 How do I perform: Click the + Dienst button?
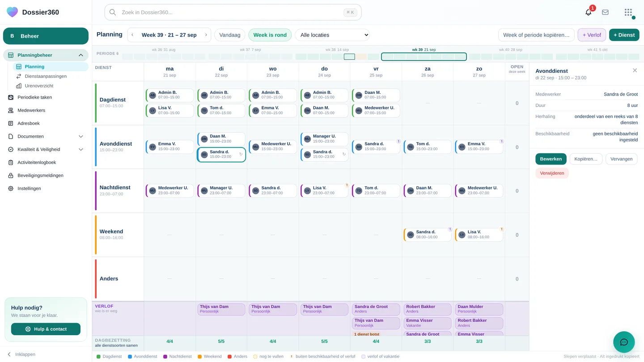point(624,35)
